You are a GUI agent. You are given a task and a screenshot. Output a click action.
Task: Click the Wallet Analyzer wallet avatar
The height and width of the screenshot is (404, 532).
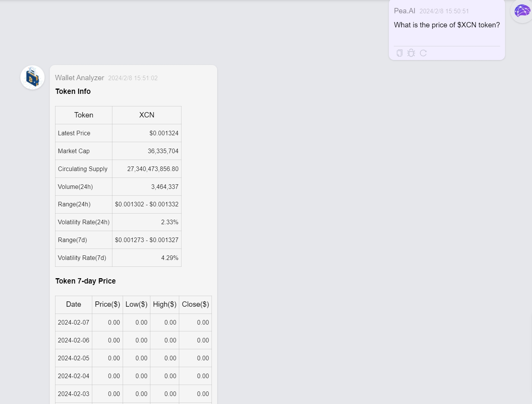click(x=32, y=77)
